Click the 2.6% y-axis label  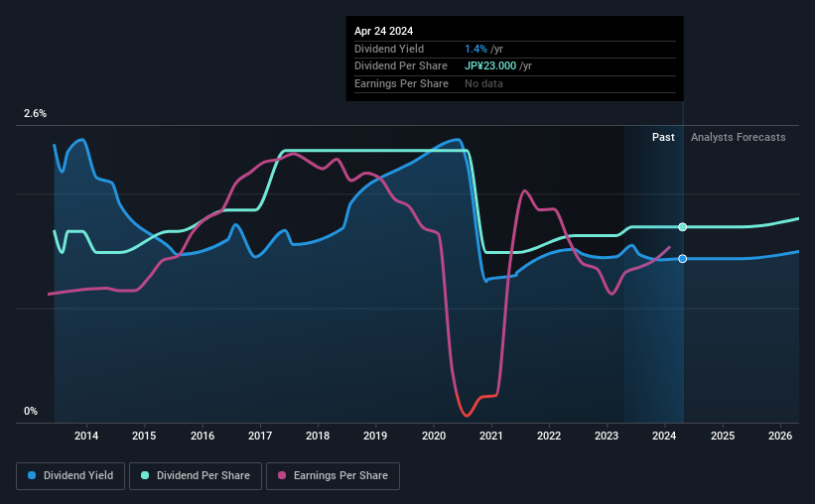35,113
